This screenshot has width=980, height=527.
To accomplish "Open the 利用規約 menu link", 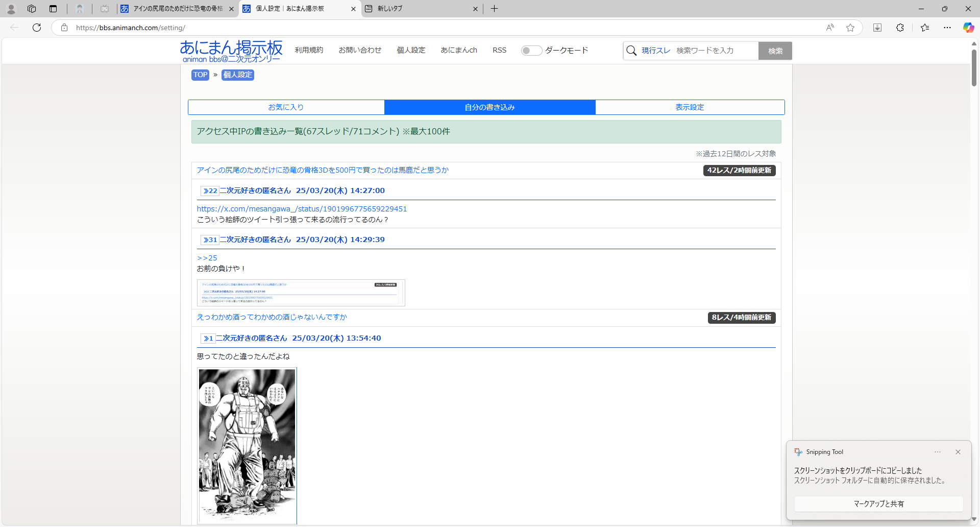I will [x=309, y=50].
